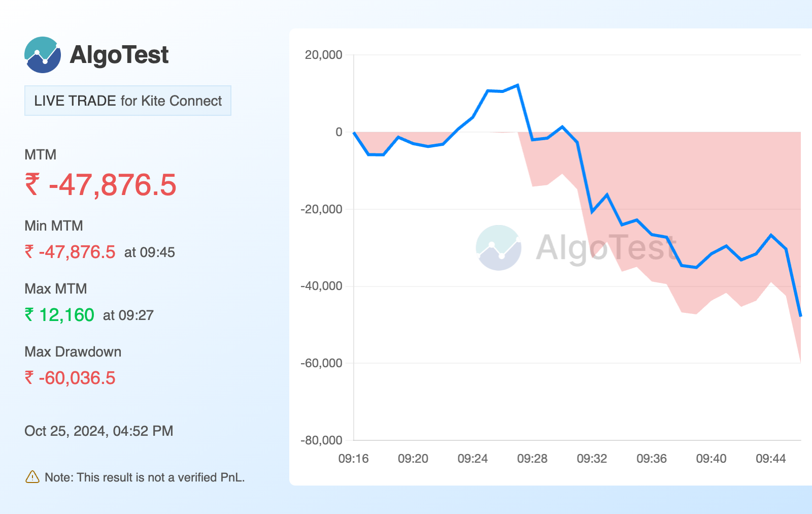Viewport: 812px width, 514px height.
Task: Click the 09:44 label on the time axis
Action: coord(770,459)
